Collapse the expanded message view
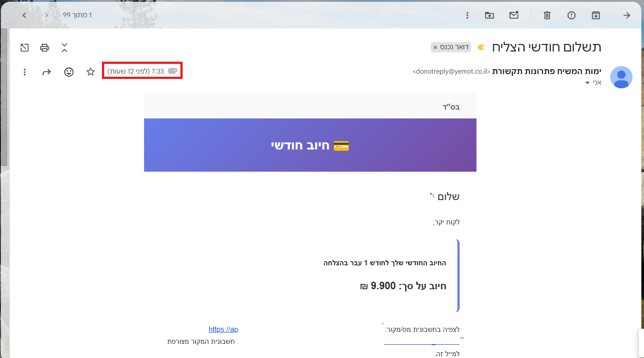 pyautogui.click(x=64, y=47)
